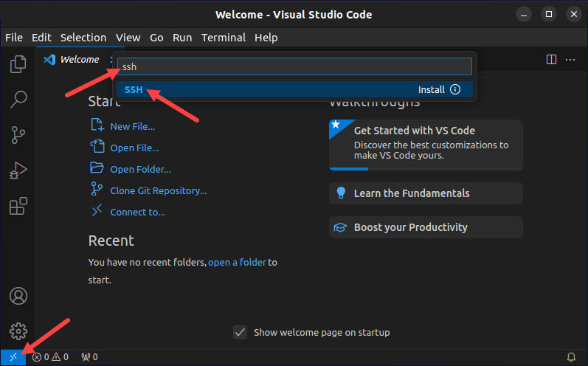Open the Selection menu

83,38
